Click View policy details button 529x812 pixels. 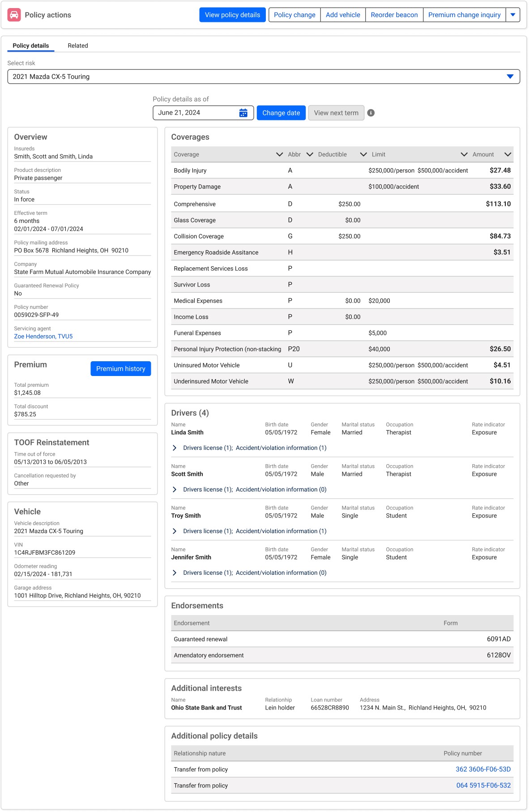(232, 15)
